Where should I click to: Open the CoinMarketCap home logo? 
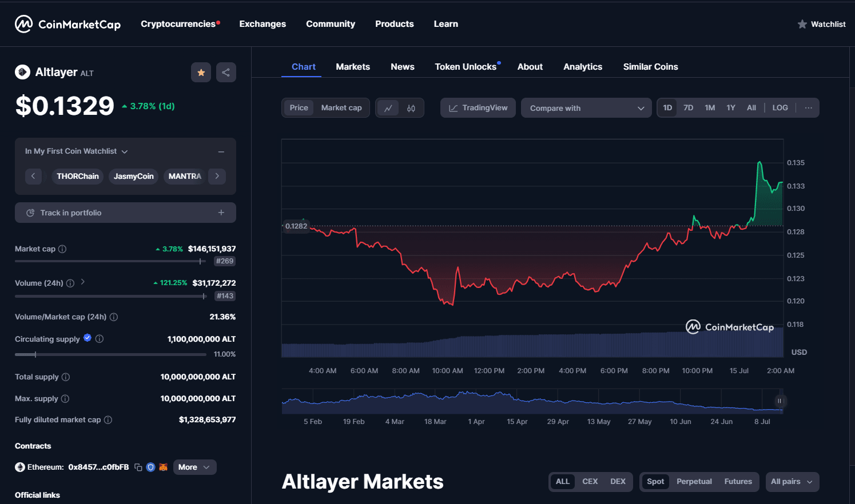pos(67,24)
